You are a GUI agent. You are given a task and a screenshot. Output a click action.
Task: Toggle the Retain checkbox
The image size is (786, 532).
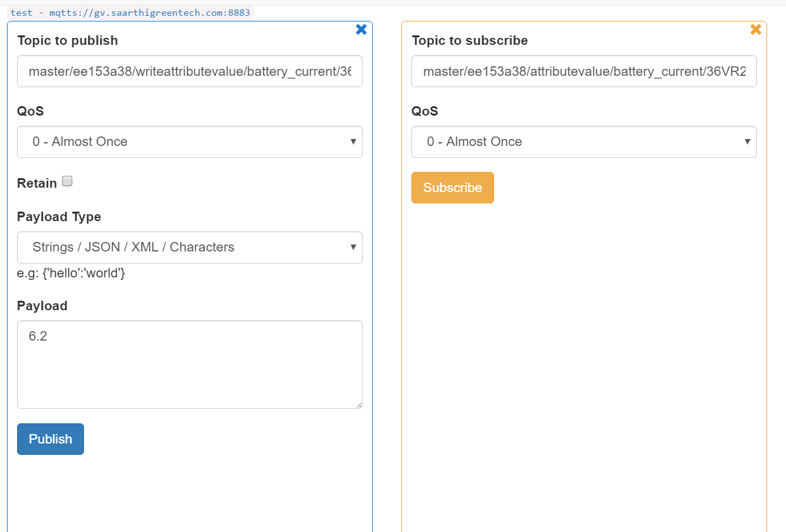tap(67, 181)
